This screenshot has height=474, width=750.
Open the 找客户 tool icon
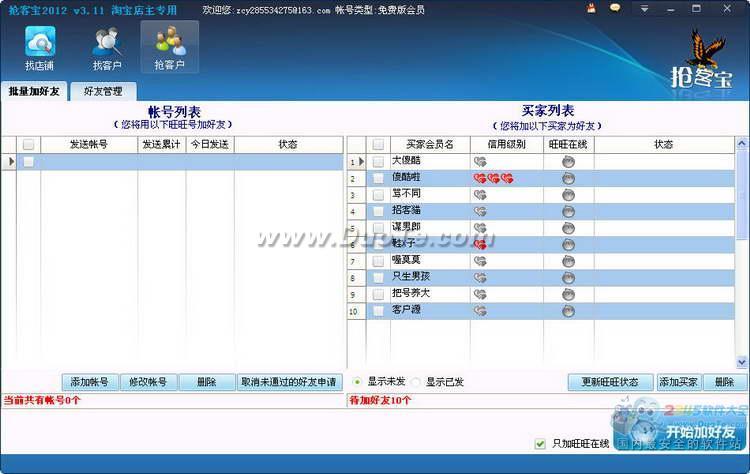click(x=107, y=48)
